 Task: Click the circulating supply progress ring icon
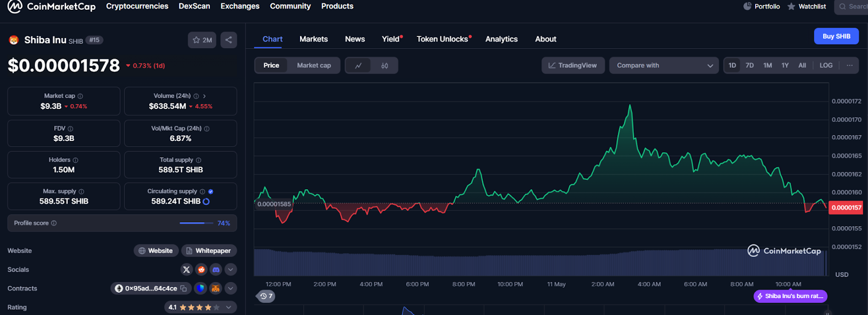pyautogui.click(x=206, y=201)
